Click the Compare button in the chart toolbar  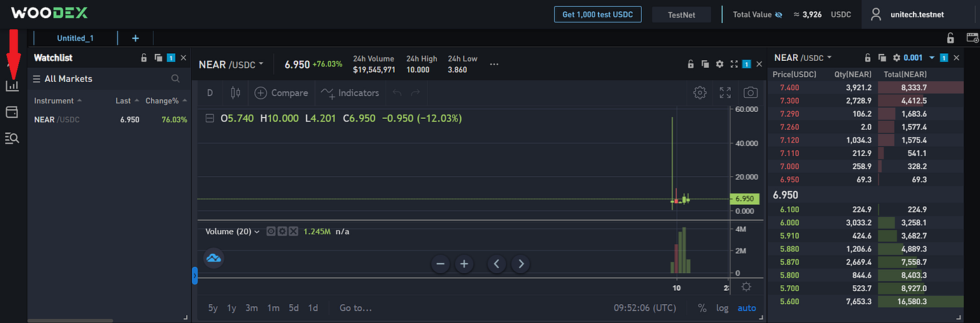[281, 92]
